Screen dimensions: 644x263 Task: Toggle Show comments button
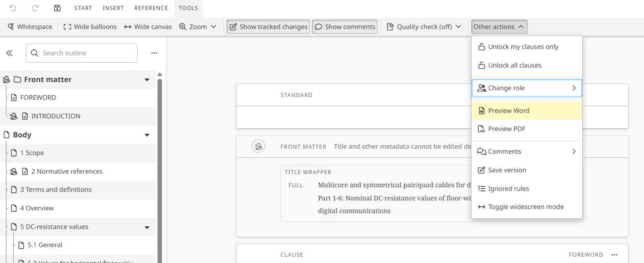(345, 27)
